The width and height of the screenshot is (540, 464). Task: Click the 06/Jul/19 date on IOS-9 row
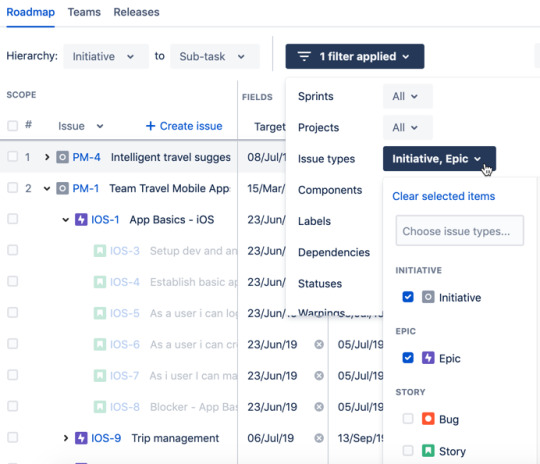tap(270, 438)
